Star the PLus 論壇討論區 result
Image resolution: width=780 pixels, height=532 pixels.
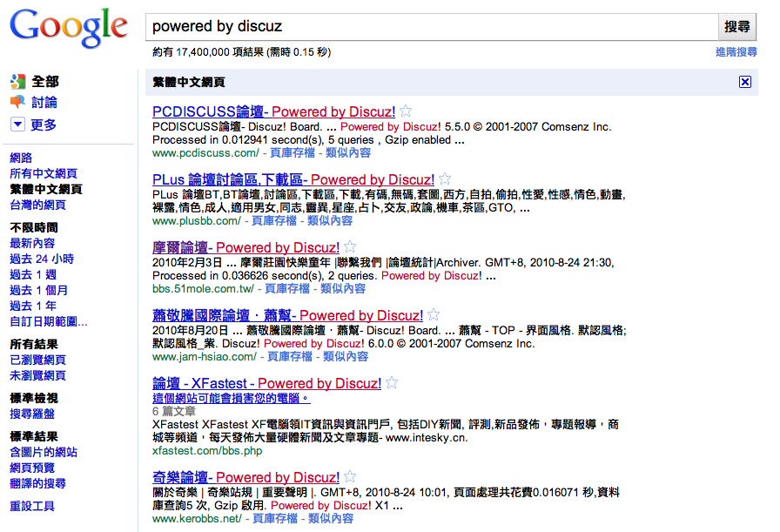tap(445, 178)
